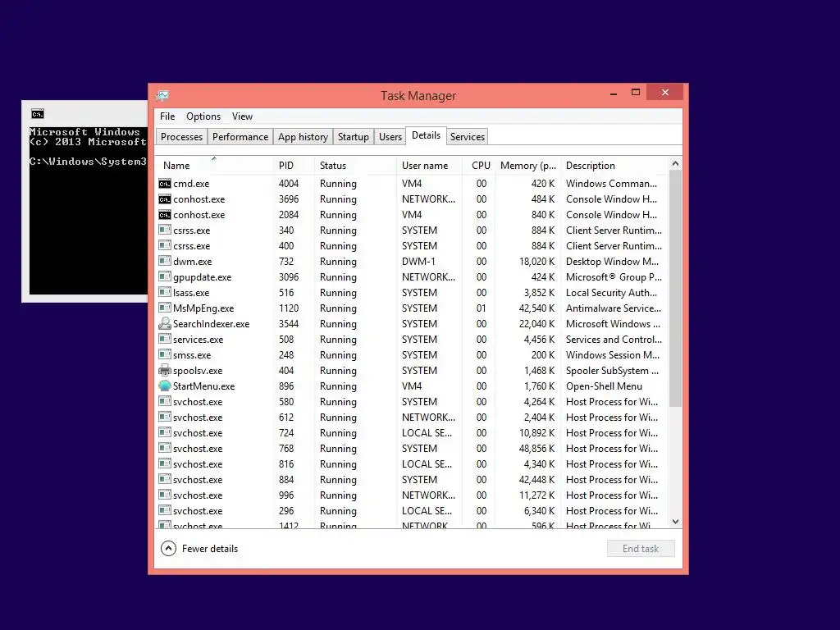Viewport: 840px width, 630px height.
Task: Click the End task button
Action: 641,549
